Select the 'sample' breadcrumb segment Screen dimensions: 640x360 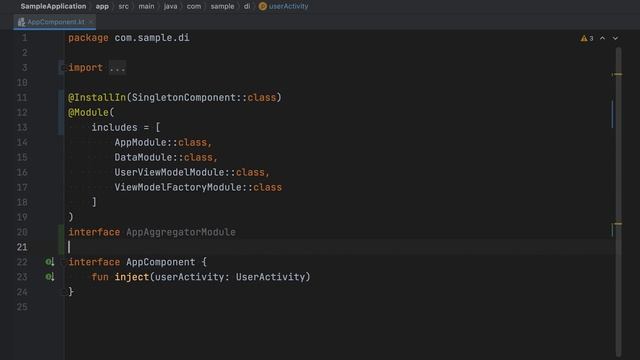[222, 6]
